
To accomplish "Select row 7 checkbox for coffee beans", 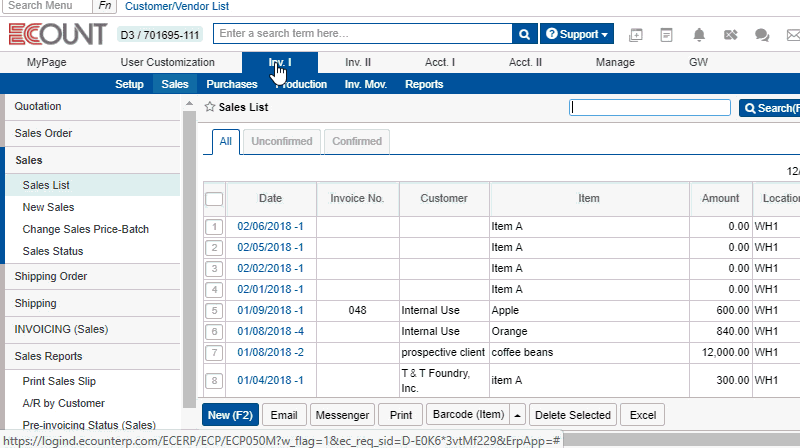I will [214, 353].
